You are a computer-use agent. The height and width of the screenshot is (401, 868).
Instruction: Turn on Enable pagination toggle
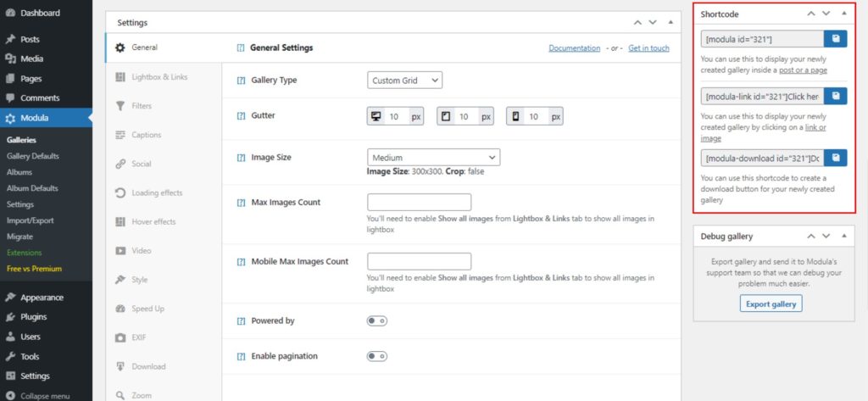point(376,357)
